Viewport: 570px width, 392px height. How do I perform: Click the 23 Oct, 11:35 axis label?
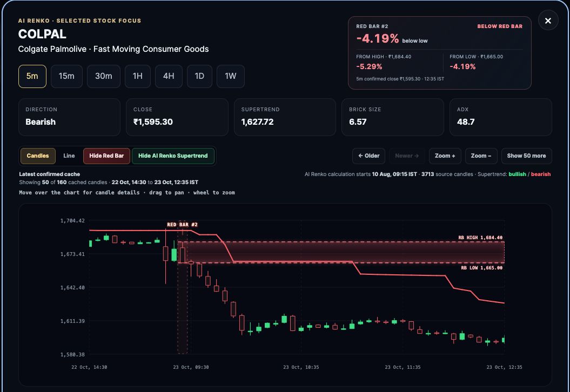click(x=403, y=367)
